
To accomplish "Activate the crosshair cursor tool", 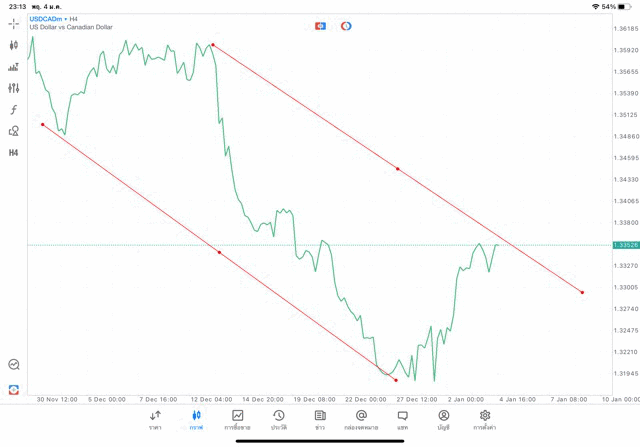I will point(14,23).
